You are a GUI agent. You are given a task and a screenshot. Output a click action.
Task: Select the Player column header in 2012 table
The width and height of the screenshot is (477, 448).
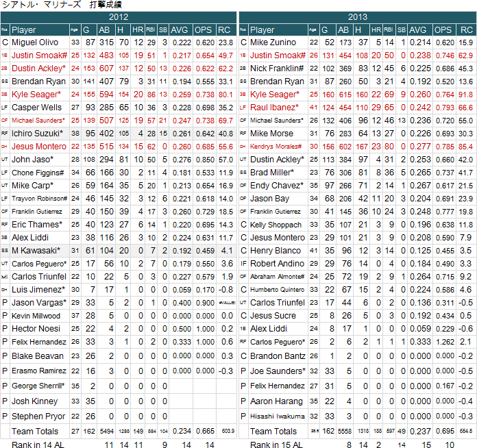pos(24,30)
